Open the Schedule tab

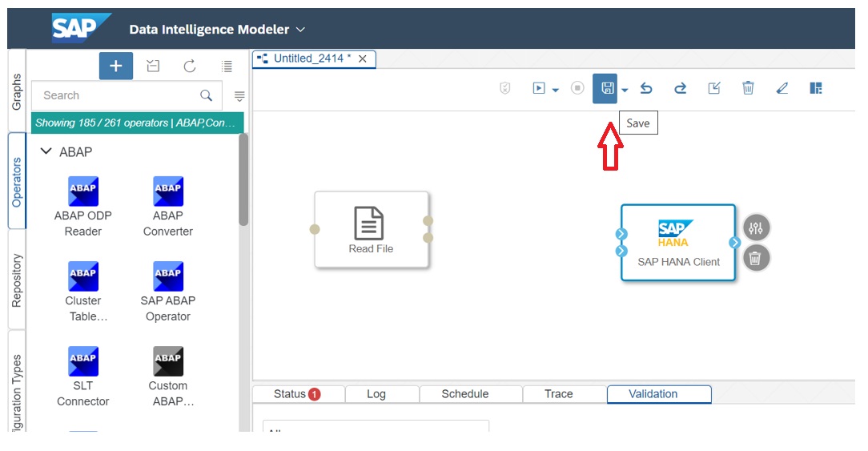[x=465, y=394]
